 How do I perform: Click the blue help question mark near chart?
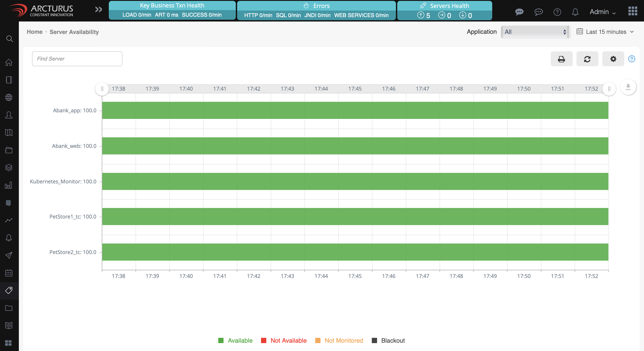pos(632,59)
